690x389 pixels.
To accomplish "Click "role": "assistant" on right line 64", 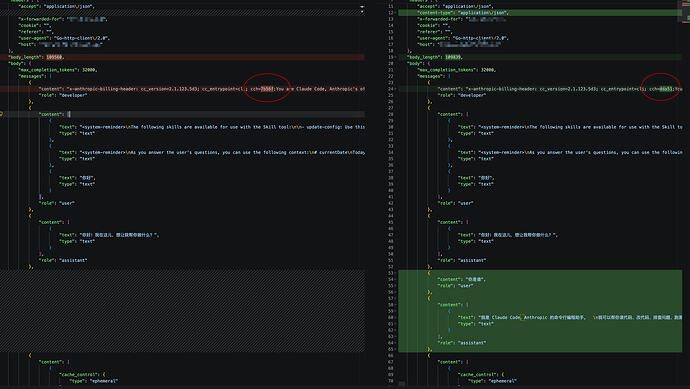I will pyautogui.click(x=462, y=342).
